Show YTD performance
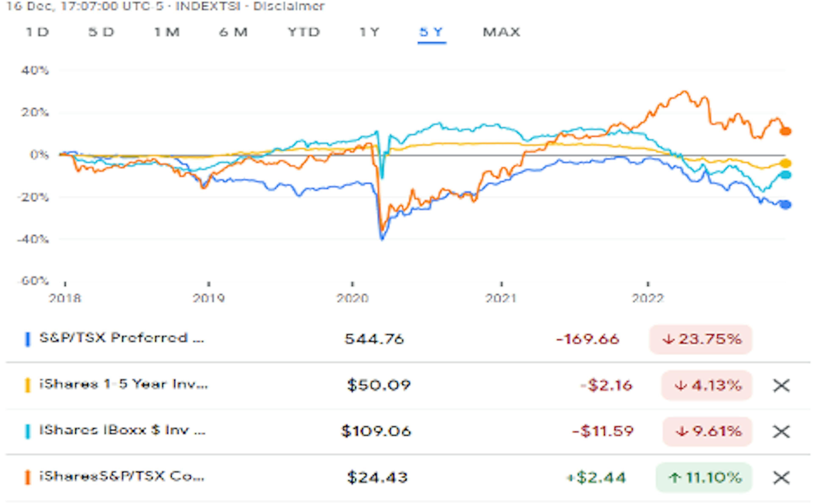 [304, 32]
